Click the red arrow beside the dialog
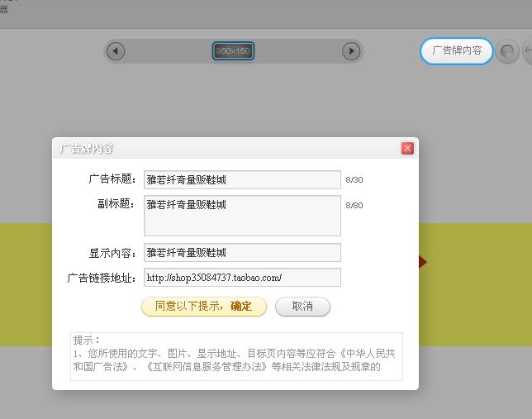Viewport: 532px width, 419px height. click(x=423, y=262)
